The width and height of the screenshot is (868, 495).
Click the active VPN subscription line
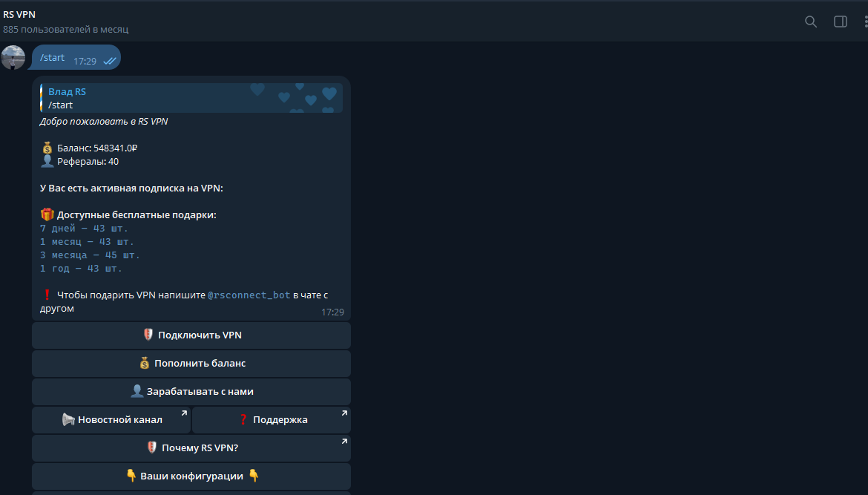[x=131, y=189]
